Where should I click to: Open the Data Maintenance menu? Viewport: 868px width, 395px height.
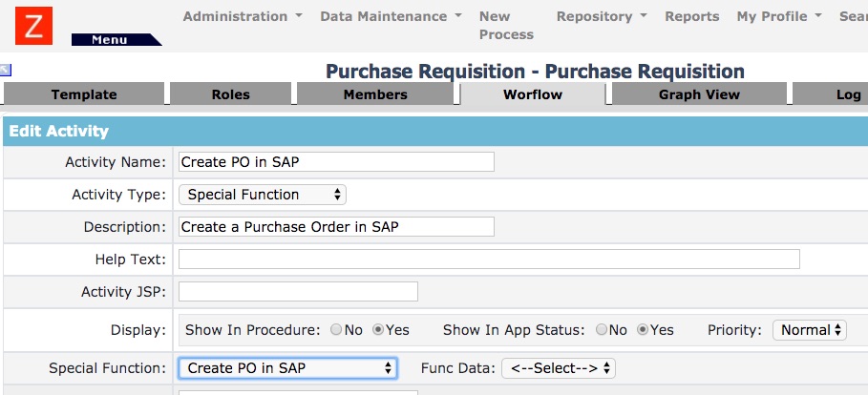[391, 16]
